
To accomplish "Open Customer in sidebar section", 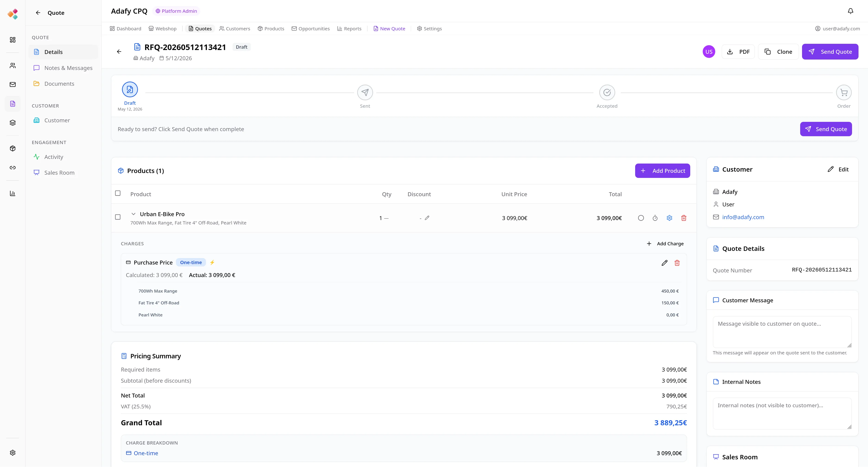I will pyautogui.click(x=63, y=120).
